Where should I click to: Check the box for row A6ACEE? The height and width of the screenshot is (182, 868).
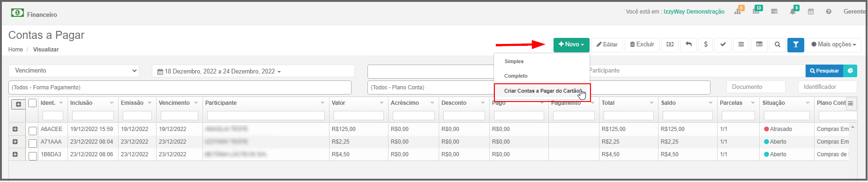point(33,131)
